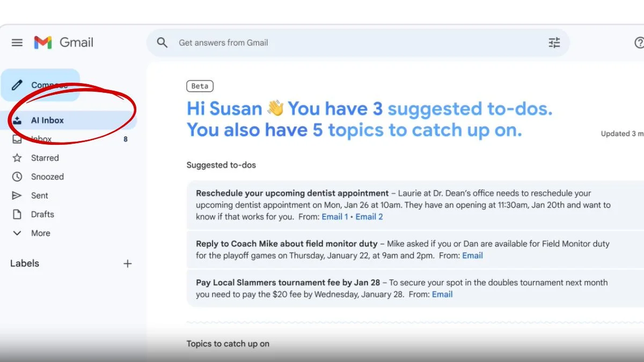Open advanced search options via the sliders icon
This screenshot has height=362, width=644.
[x=554, y=43]
